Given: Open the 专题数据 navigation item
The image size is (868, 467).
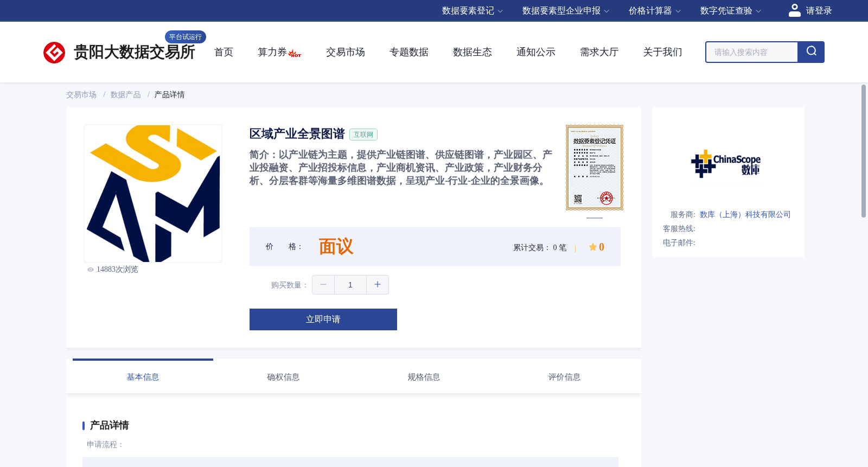Looking at the screenshot, I should [x=409, y=52].
